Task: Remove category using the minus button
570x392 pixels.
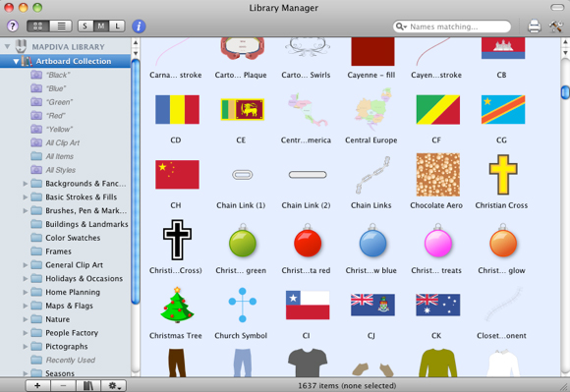Action: click(x=63, y=385)
